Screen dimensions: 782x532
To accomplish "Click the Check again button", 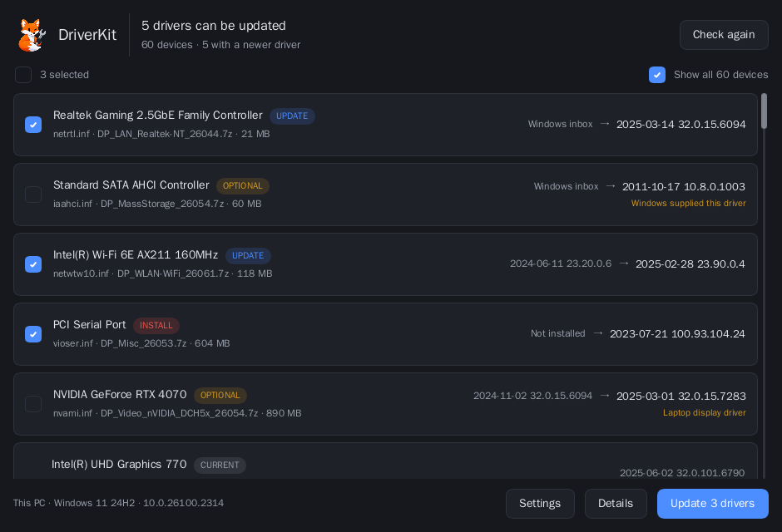I will pos(724,35).
